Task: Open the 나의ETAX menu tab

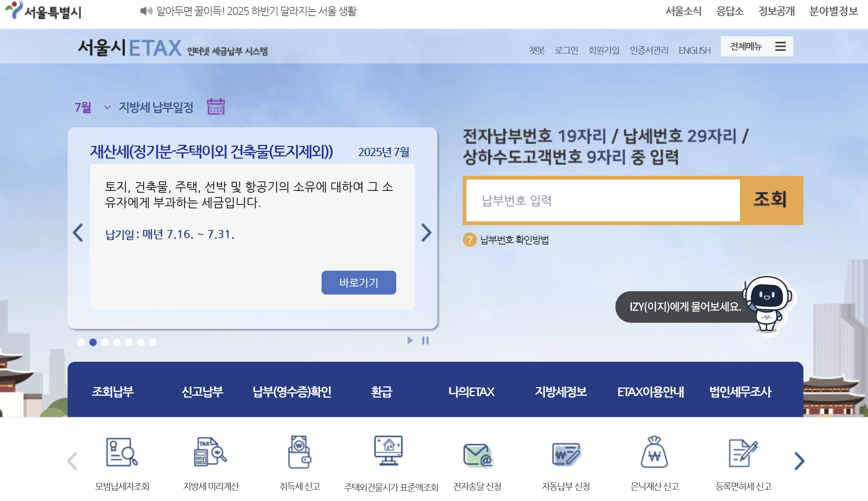Action: click(471, 392)
